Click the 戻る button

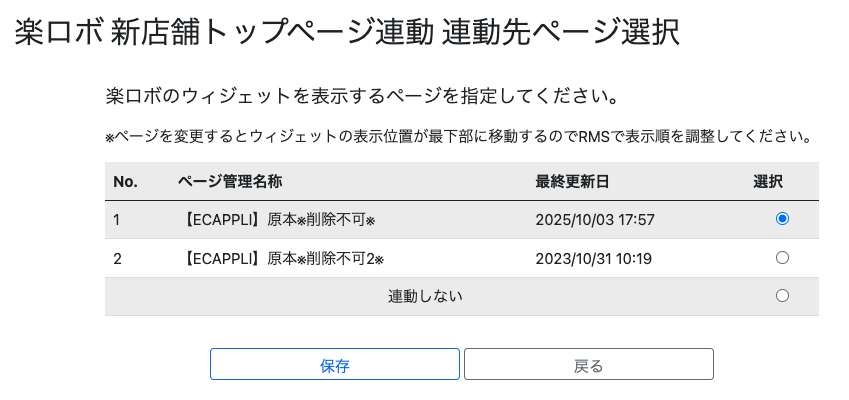pos(588,365)
